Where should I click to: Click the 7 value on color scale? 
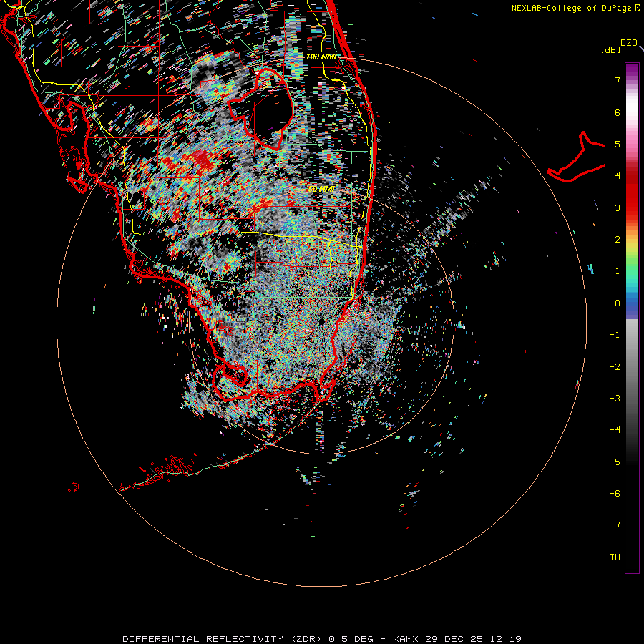618,80
